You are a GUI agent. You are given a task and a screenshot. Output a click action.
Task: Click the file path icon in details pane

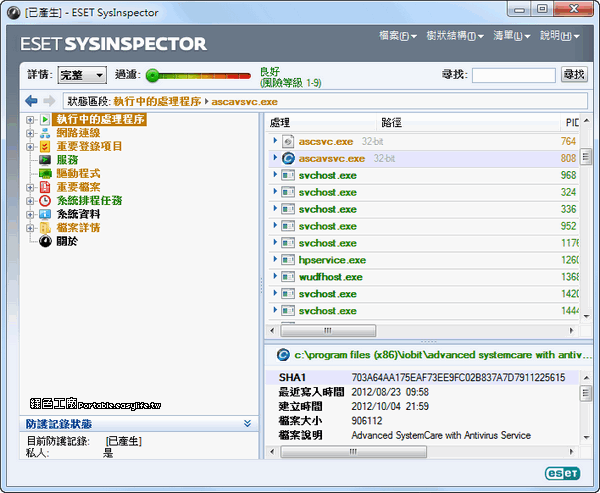coord(283,355)
